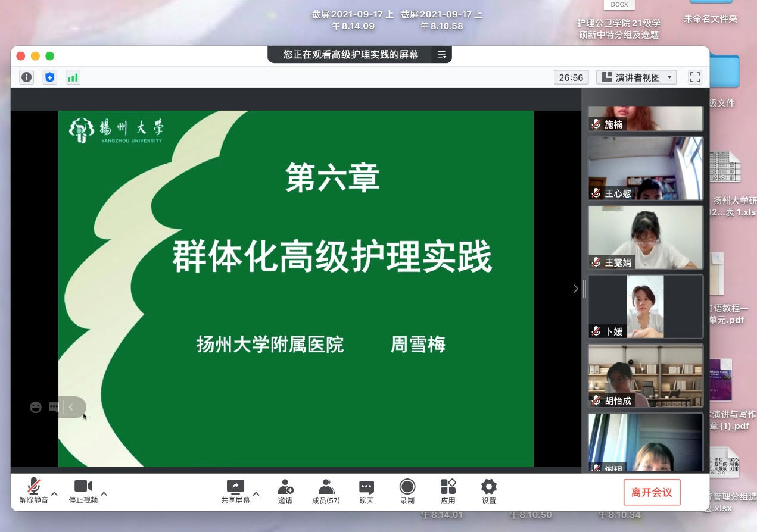Unmute the microphone (解除静音)
This screenshot has width=757, height=532.
[x=34, y=492]
